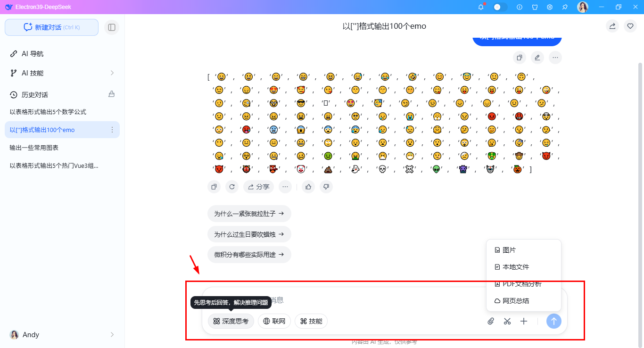
Task: Toggle the dark/light theme switch
Action: pyautogui.click(x=500, y=7)
